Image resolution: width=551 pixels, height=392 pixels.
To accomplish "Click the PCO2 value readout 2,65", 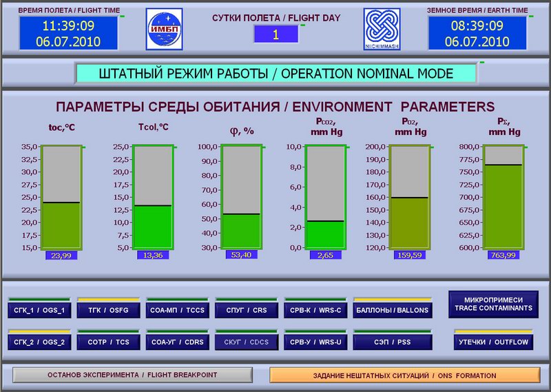I will [x=325, y=255].
